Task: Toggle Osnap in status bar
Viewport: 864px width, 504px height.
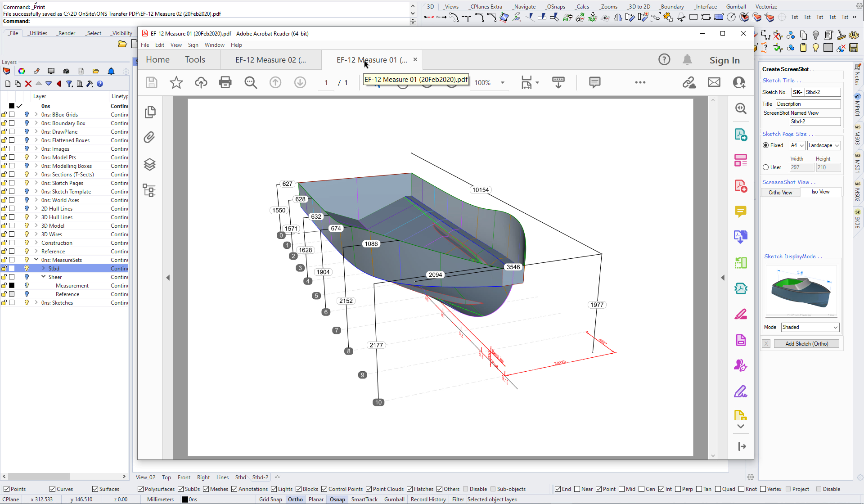Action: 337,499
